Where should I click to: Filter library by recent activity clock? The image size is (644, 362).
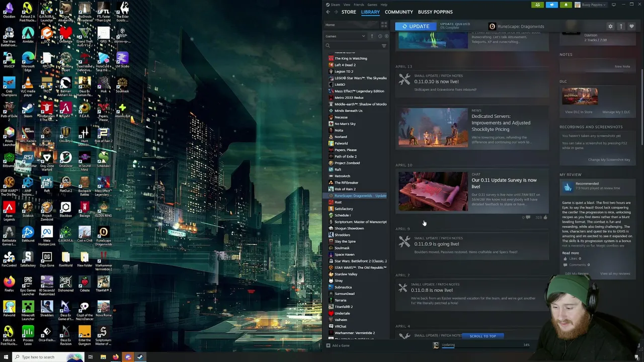click(x=380, y=36)
